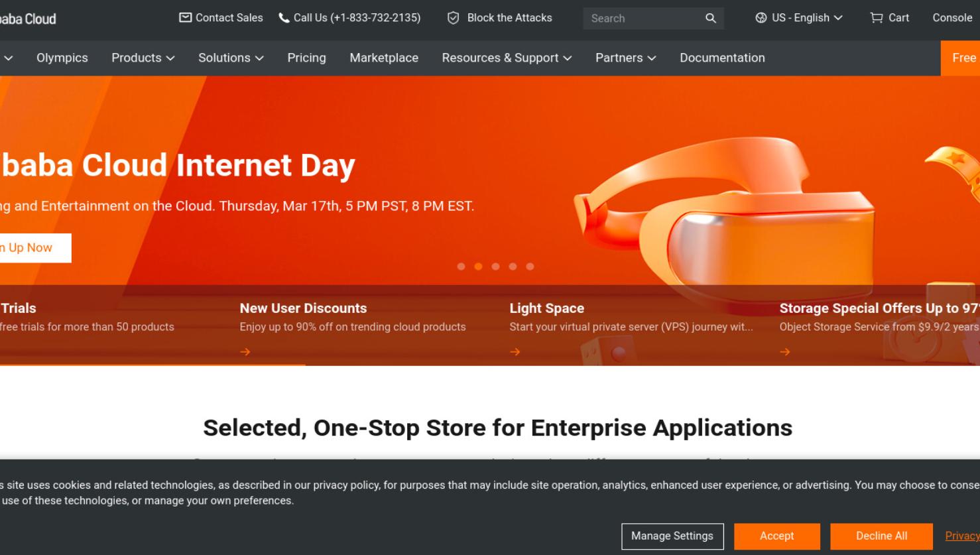Click the Free Trials promo heading

18,308
